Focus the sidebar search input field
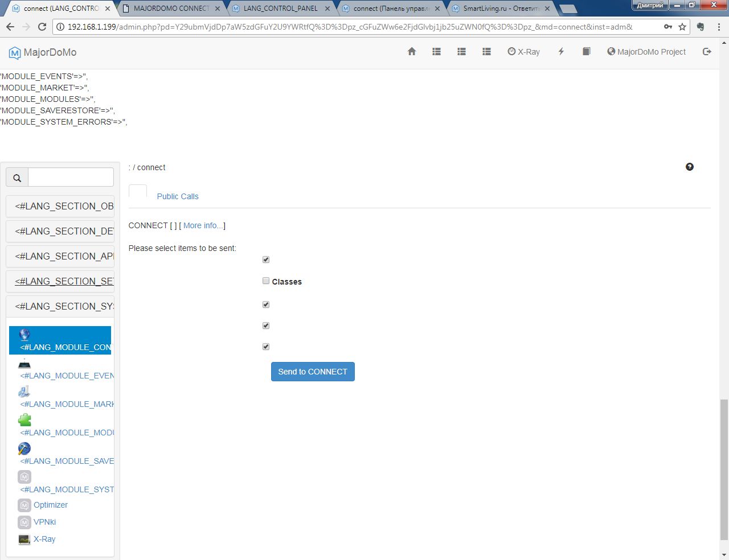This screenshot has height=560, width=729. [x=71, y=178]
